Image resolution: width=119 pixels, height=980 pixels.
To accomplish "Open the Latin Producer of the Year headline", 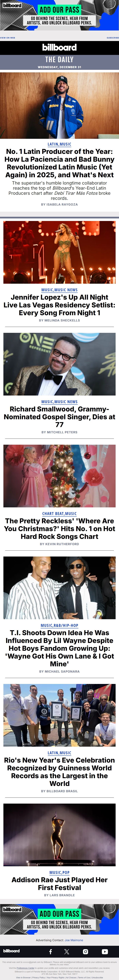I will click(x=60, y=163).
